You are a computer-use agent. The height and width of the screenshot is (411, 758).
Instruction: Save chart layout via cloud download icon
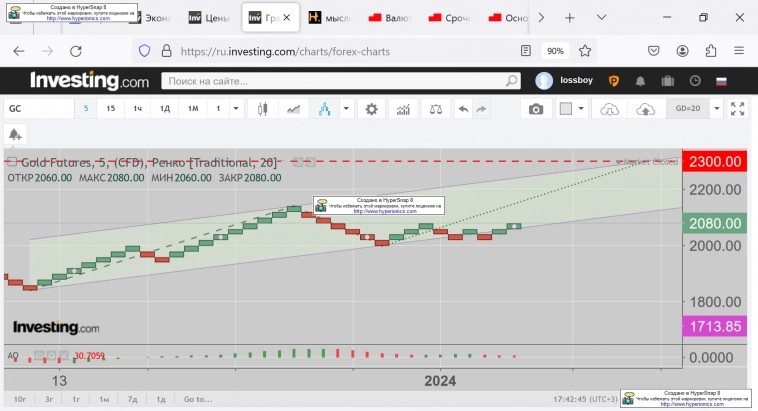609,109
